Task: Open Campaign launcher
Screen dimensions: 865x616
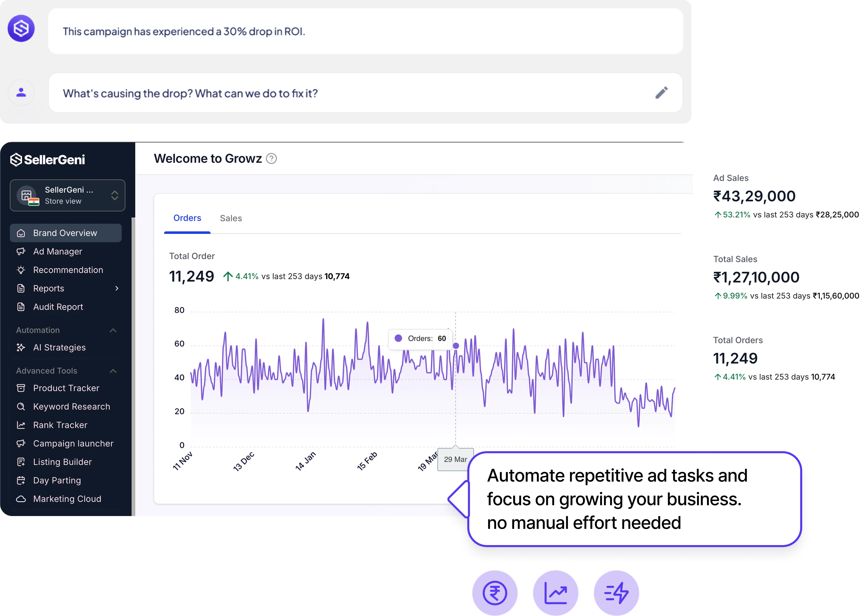Action: [73, 443]
